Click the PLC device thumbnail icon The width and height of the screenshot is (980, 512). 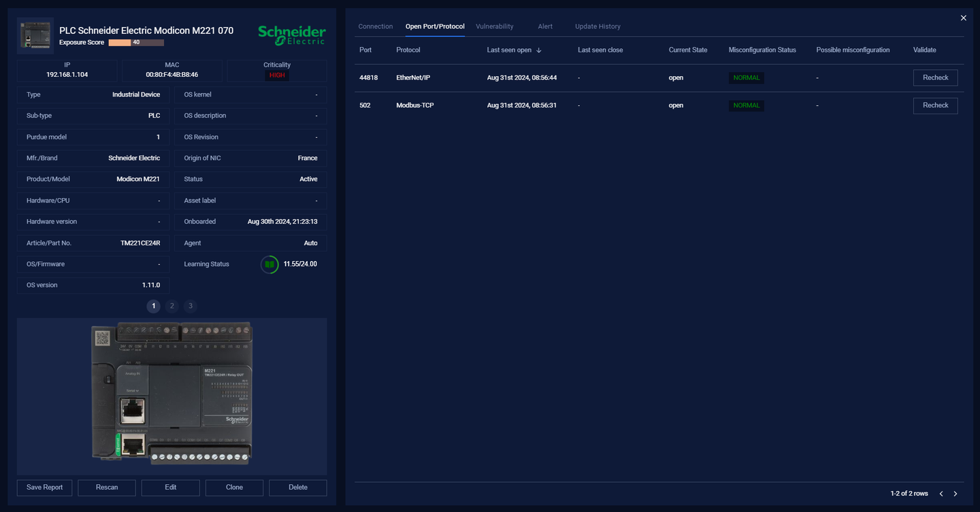35,35
